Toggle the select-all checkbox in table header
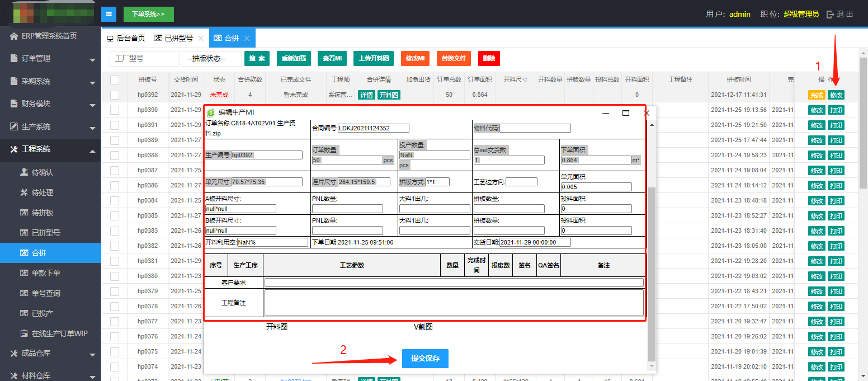 115,80
